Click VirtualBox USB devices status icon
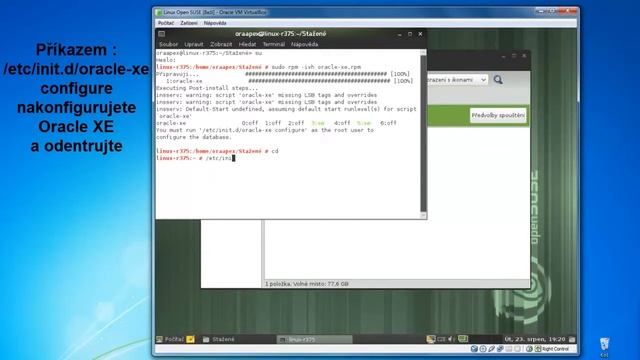 [491, 349]
